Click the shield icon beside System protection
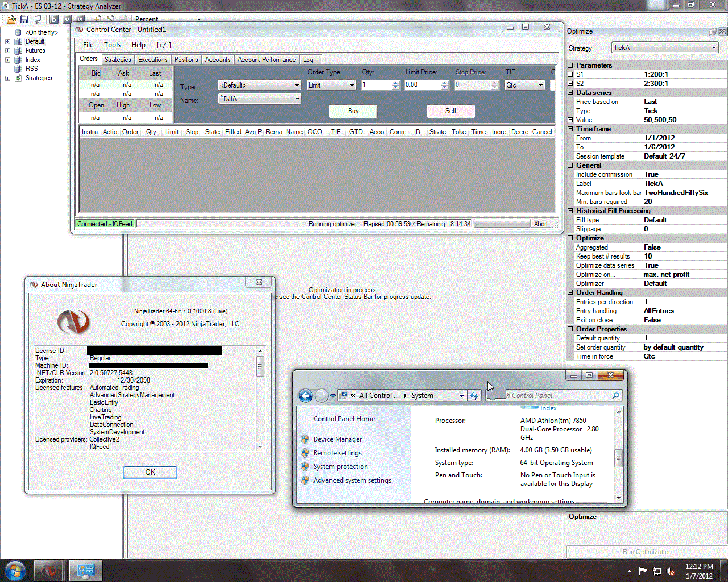This screenshot has height=582, width=728. 305,467
